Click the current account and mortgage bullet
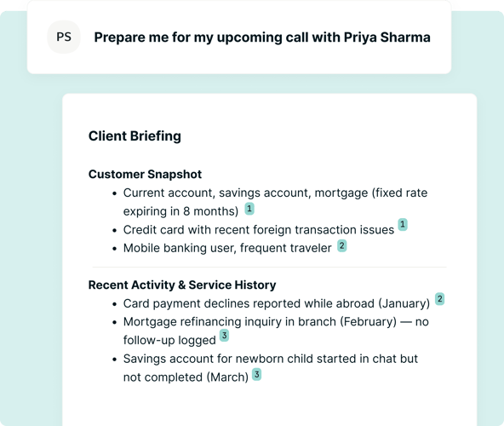The image size is (504, 426). (x=275, y=202)
